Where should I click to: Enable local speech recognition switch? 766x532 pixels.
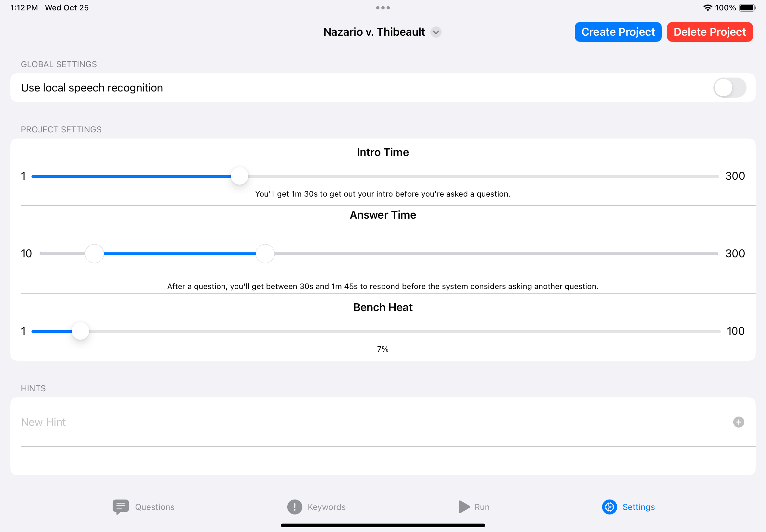click(729, 88)
